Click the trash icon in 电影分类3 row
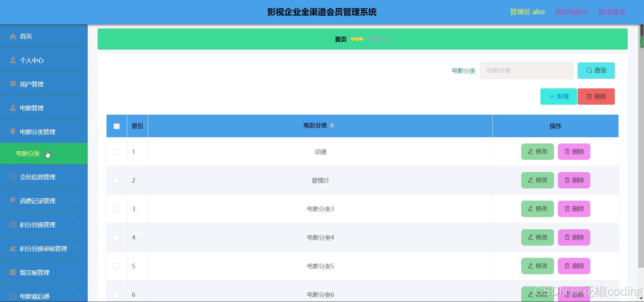This screenshot has height=302, width=644. coord(567,209)
